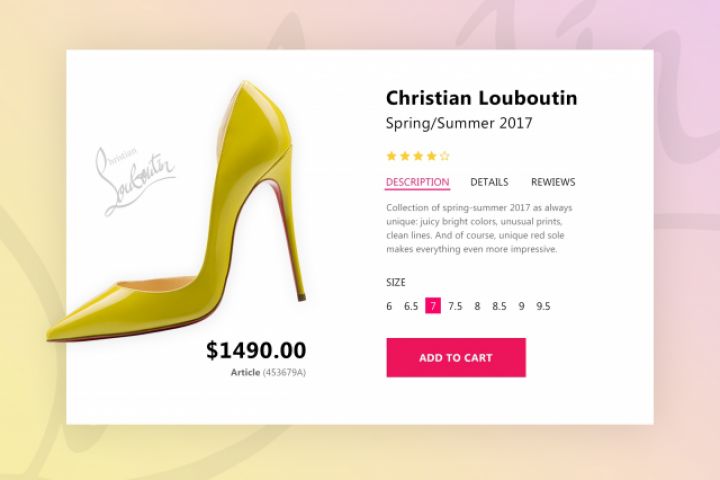Click the third rating star

[417, 156]
